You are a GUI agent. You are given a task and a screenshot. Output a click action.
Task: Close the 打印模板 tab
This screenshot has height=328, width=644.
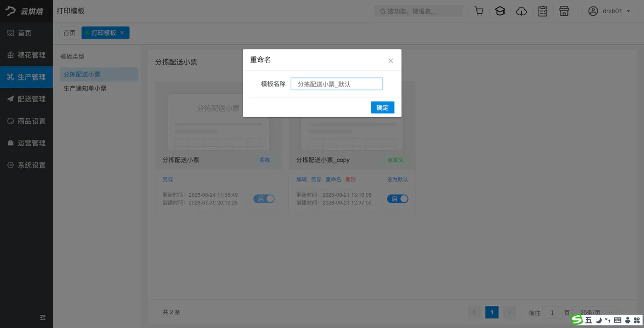coord(122,33)
